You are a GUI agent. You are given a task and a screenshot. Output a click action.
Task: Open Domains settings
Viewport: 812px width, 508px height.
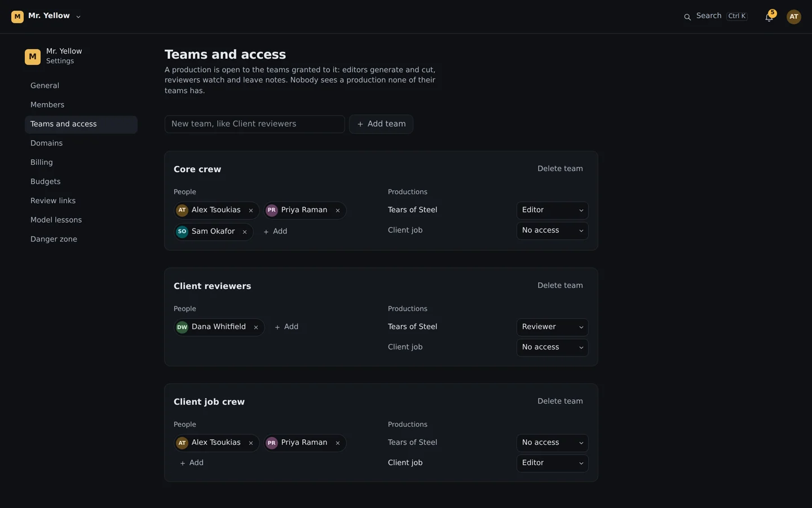pos(81,143)
